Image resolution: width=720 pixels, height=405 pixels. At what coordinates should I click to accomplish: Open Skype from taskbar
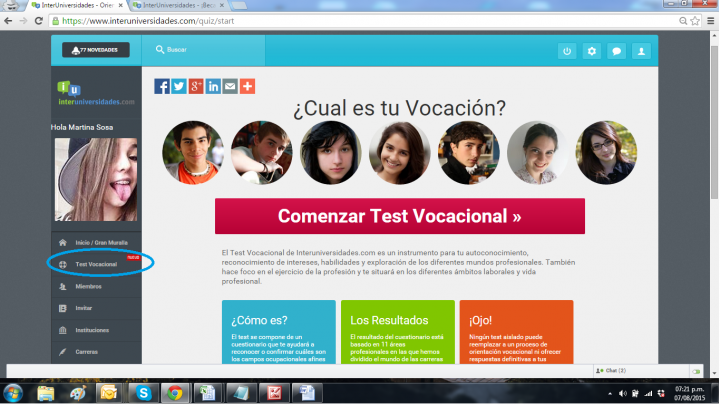pyautogui.click(x=144, y=393)
